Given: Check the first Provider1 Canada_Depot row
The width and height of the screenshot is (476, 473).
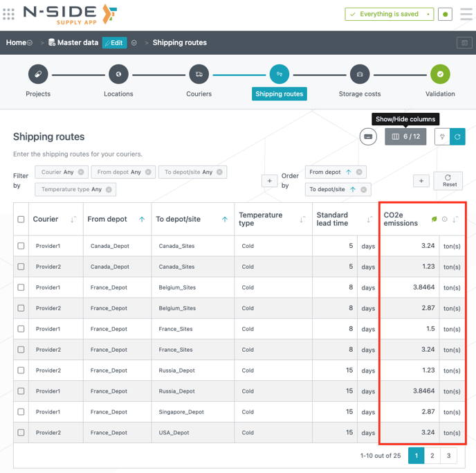Looking at the screenshot, I should point(21,246).
